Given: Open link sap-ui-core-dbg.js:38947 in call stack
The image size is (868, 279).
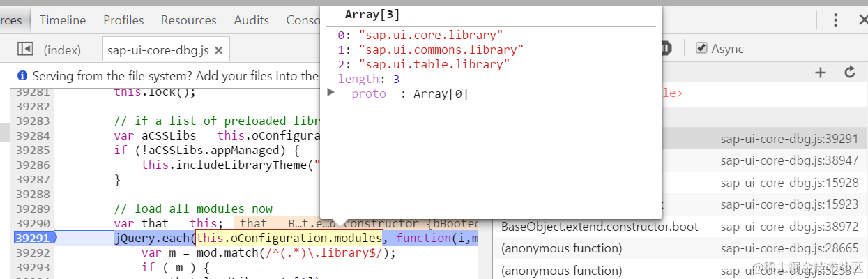Looking at the screenshot, I should point(790,160).
